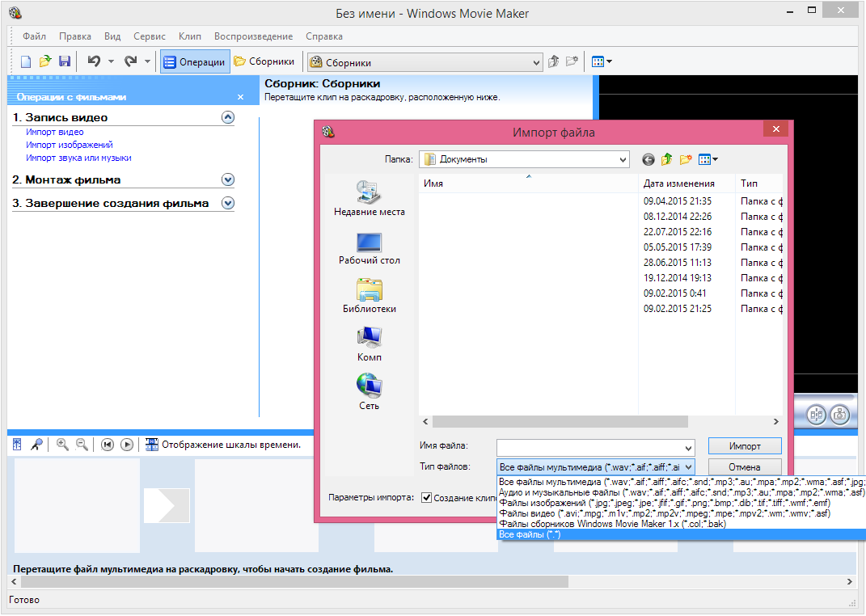The height and width of the screenshot is (616, 866).
Task: Click the Open Project folder icon
Action: click(x=44, y=61)
